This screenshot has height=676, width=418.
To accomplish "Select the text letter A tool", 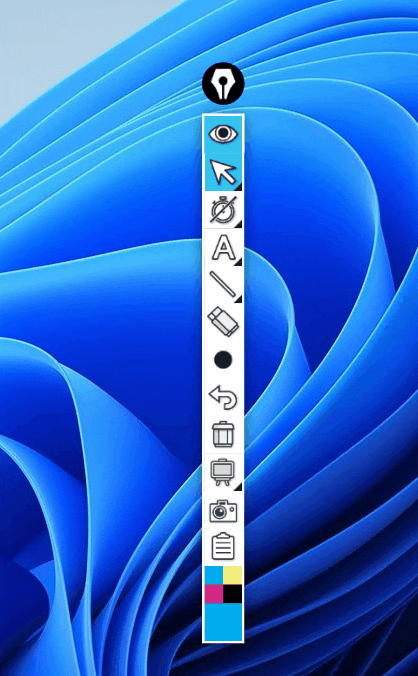I will [223, 247].
